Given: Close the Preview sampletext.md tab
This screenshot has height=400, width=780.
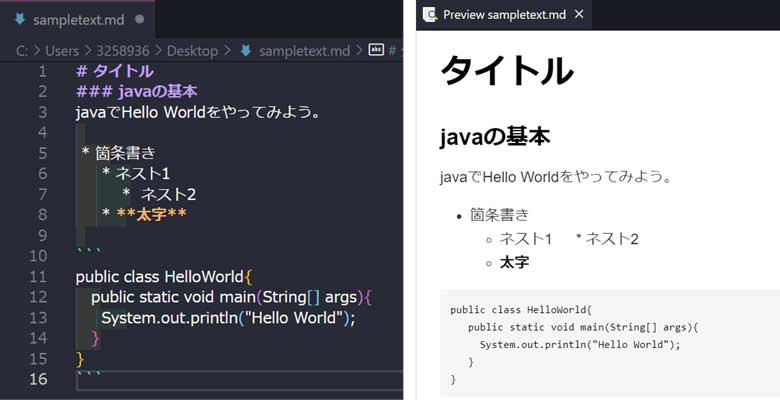Looking at the screenshot, I should tap(579, 14).
